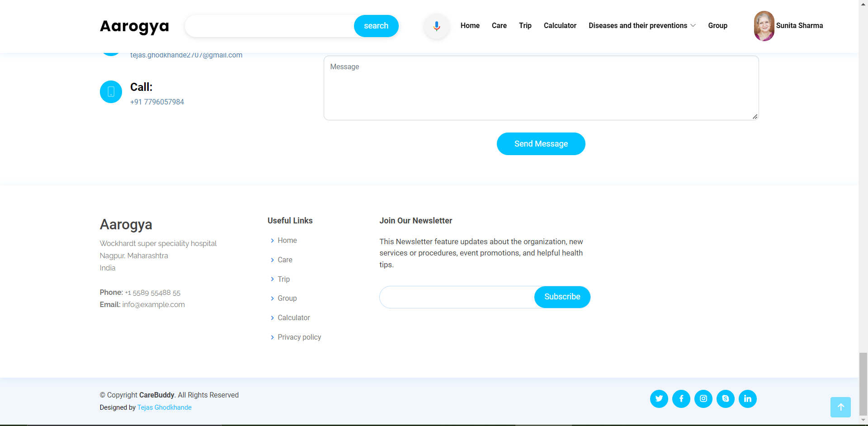Screen dimensions: 868x426
Task: Click the Subscribe button
Action: coord(562,297)
